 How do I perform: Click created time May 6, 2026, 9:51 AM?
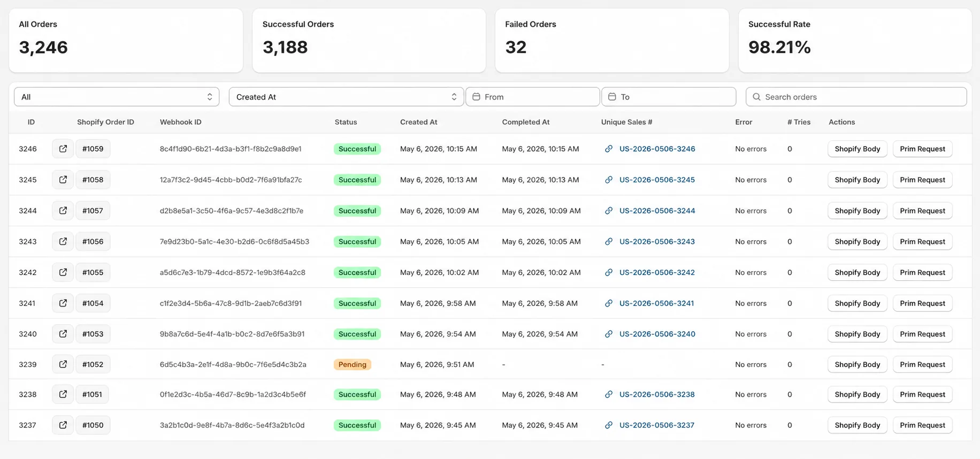(x=437, y=364)
